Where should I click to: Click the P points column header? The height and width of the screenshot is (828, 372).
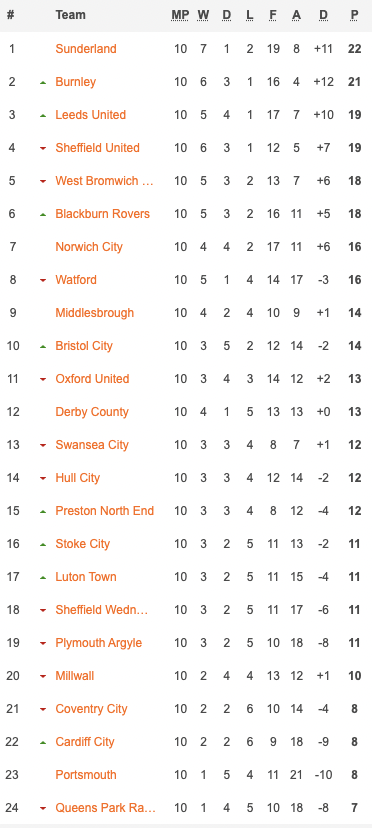(x=355, y=15)
